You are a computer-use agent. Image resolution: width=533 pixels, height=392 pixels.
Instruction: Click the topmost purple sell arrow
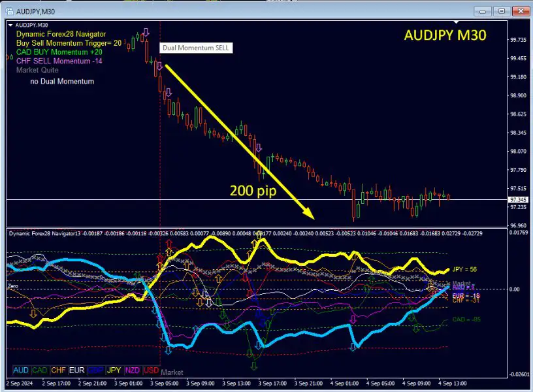(x=146, y=32)
